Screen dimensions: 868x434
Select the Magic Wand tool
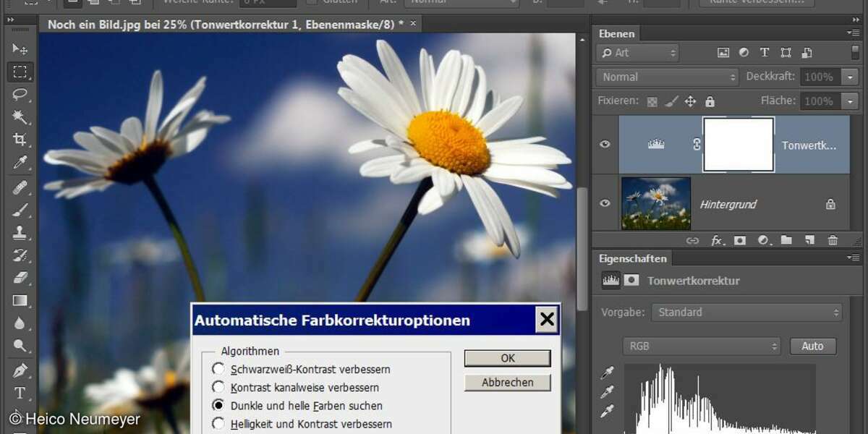(20, 116)
